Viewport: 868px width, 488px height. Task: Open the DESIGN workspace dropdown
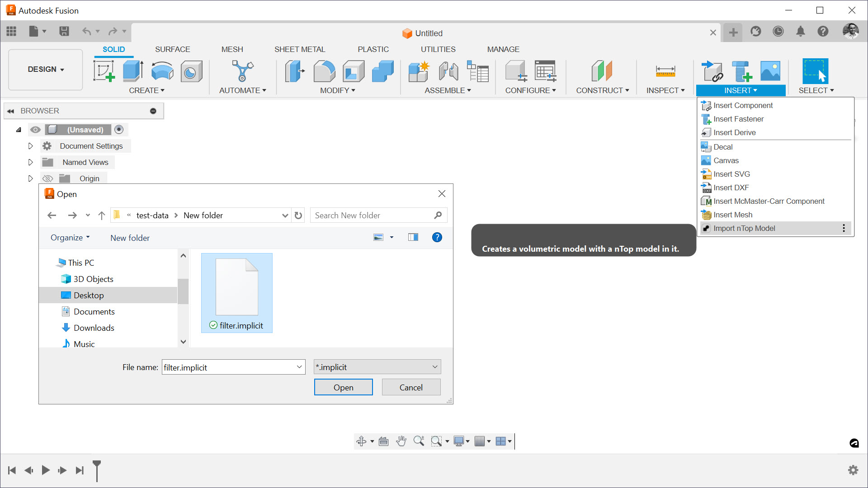pyautogui.click(x=46, y=70)
